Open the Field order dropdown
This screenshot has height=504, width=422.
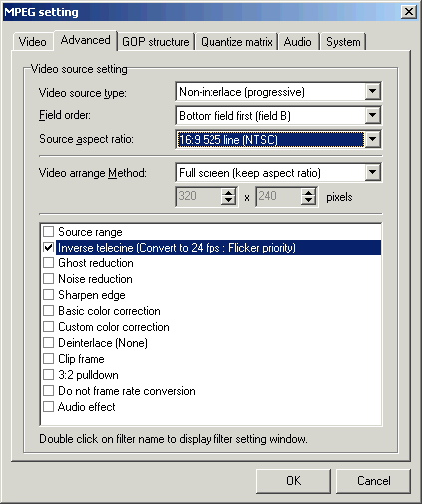pos(373,115)
